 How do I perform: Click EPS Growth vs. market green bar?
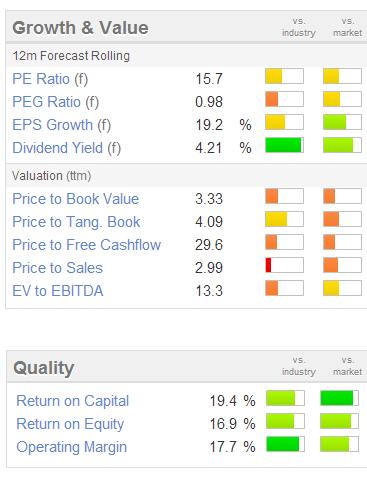coord(342,122)
